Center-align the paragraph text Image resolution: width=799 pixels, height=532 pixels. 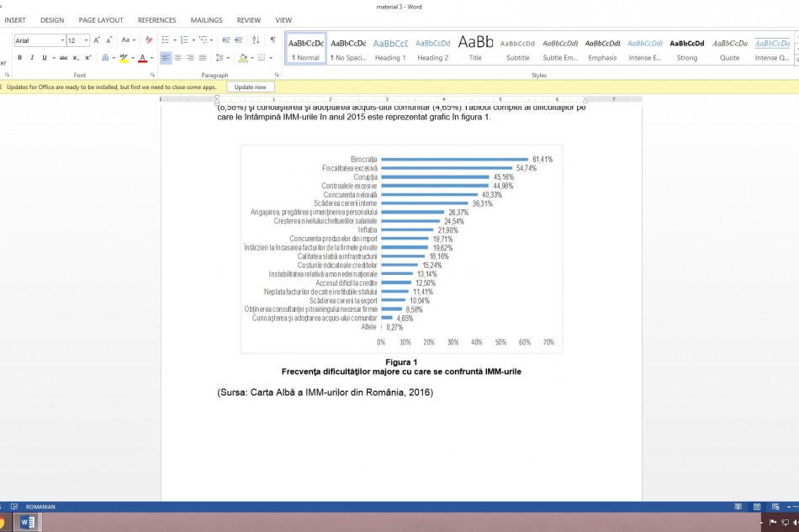tap(178, 58)
